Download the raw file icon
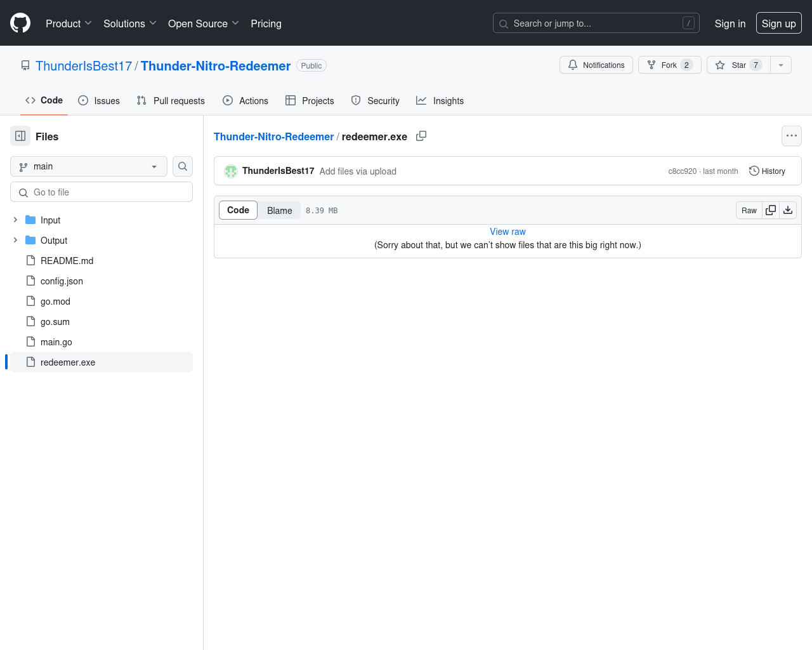 coord(788,210)
